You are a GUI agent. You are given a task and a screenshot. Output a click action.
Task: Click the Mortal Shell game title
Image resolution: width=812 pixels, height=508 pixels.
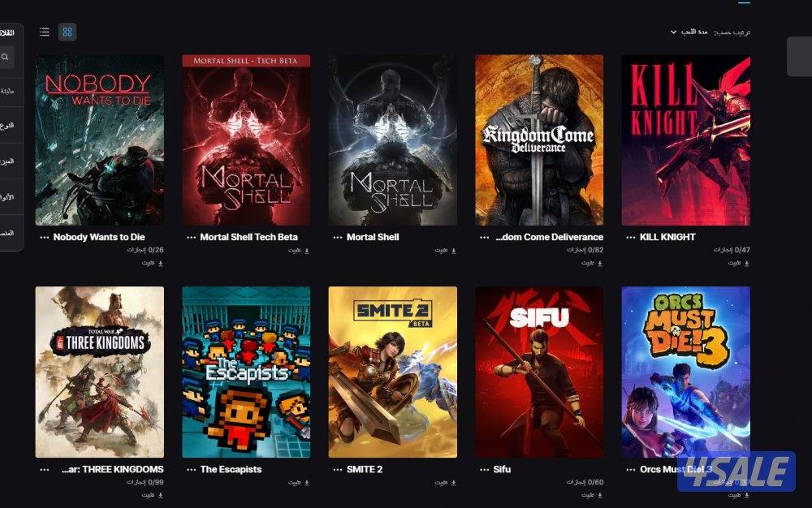373,237
